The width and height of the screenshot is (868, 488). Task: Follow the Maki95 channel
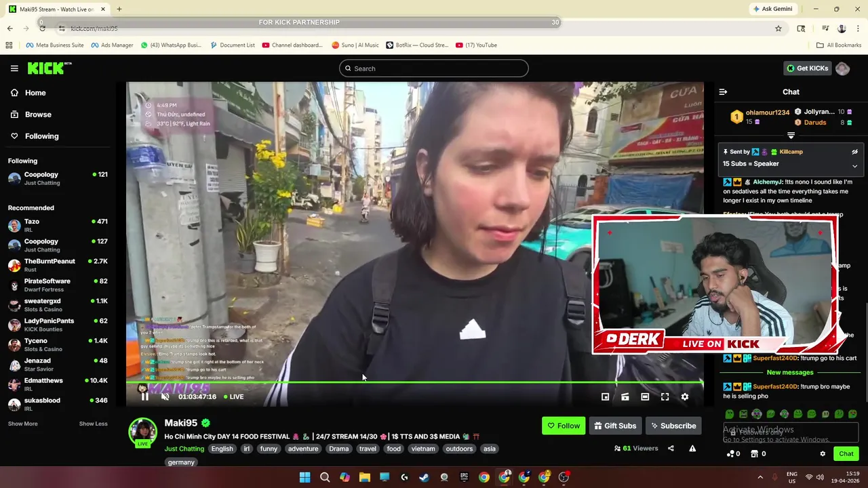pos(564,426)
